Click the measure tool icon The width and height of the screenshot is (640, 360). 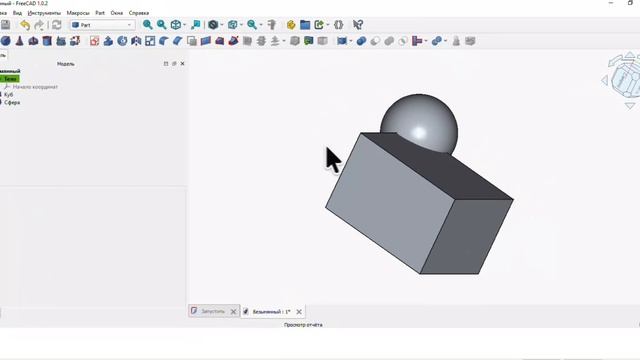272,25
